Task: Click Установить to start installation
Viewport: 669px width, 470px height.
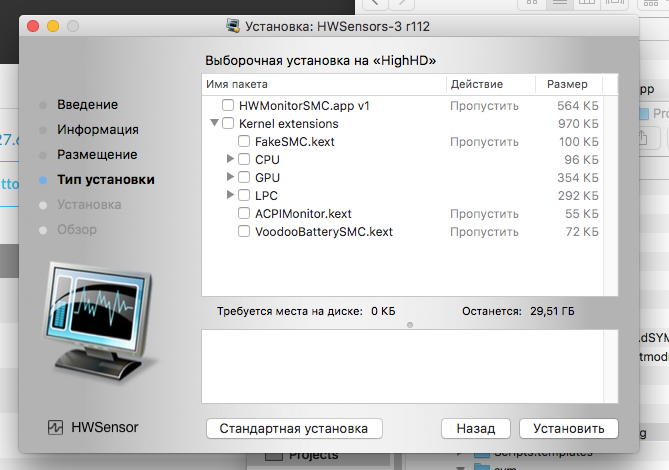Action: [569, 428]
